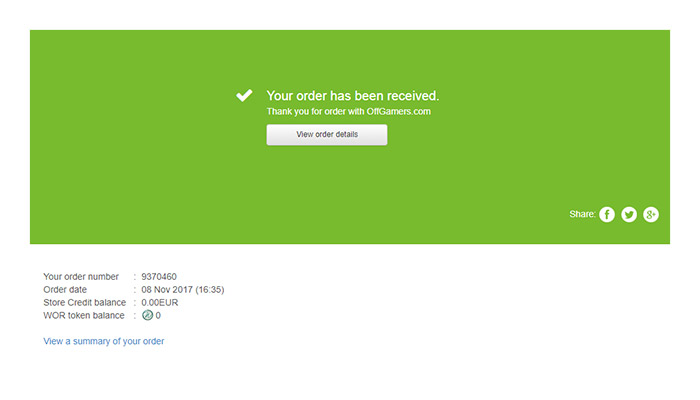
Task: Click the blank white area below the summary link
Action: (x=350, y=375)
